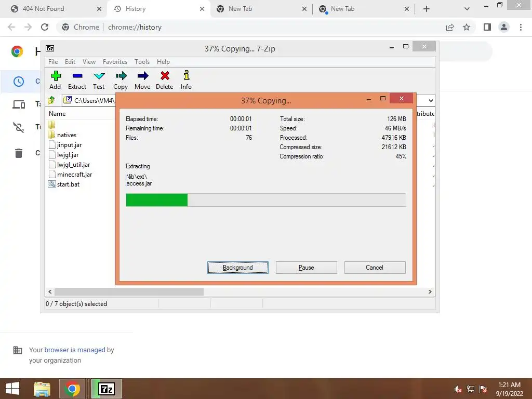Click the Action Center flag tray icon

(483, 389)
